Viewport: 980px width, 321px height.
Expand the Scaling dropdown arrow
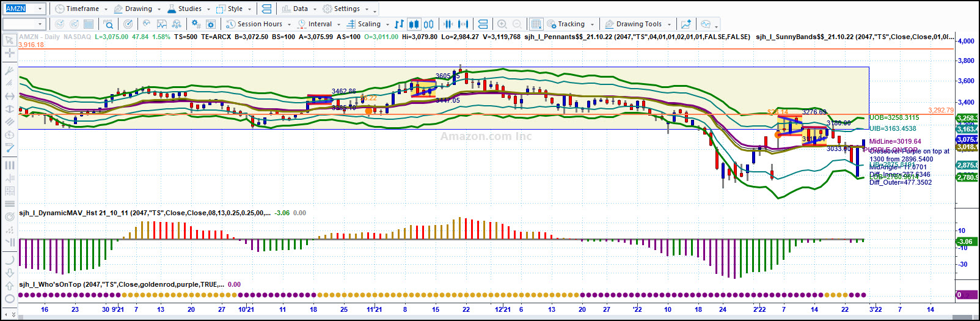coord(387,24)
